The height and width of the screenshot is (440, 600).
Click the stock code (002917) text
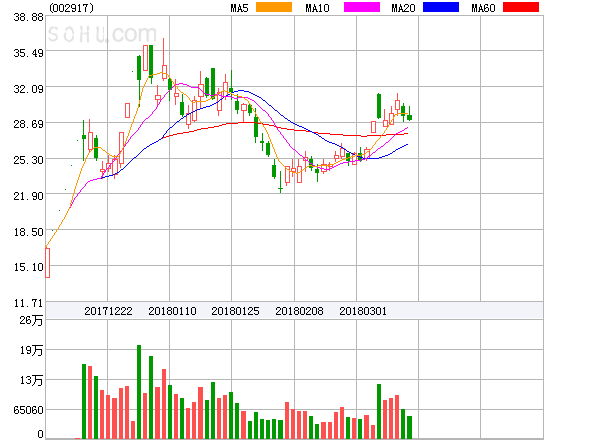click(x=71, y=8)
